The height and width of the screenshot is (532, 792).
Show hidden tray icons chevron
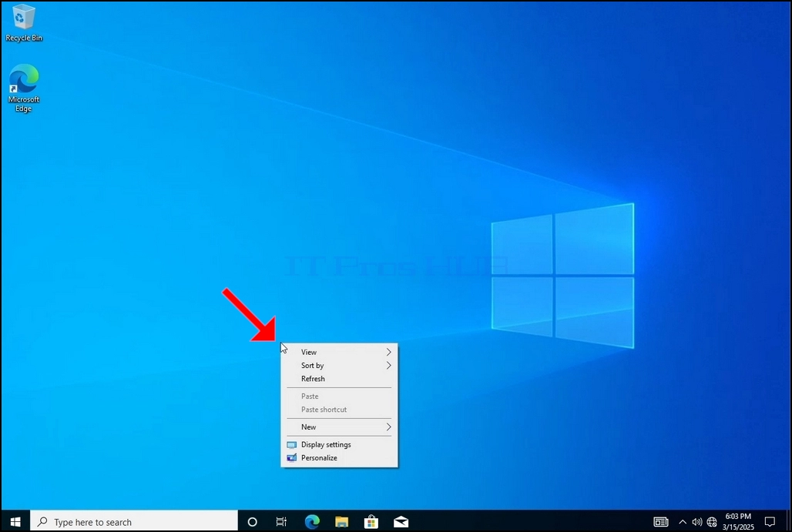point(683,522)
